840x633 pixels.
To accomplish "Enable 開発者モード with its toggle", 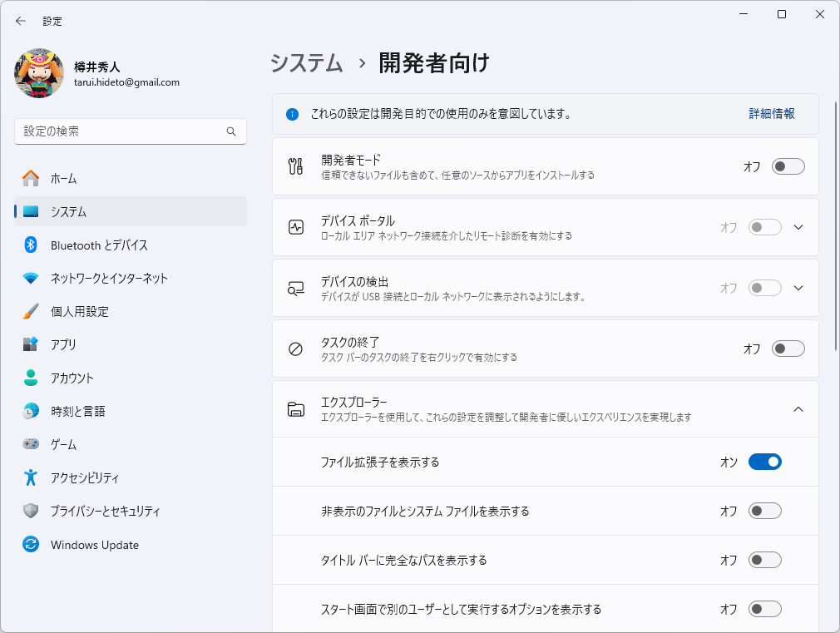I will click(787, 166).
